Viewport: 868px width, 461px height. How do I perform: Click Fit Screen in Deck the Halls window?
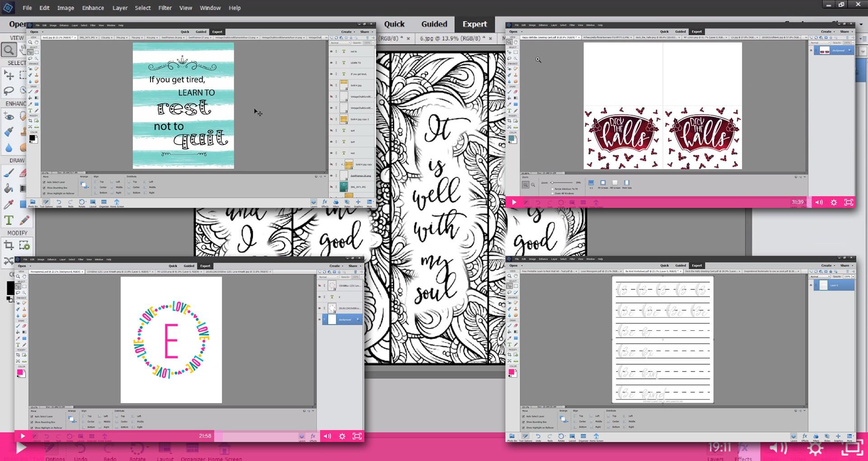coord(603,184)
